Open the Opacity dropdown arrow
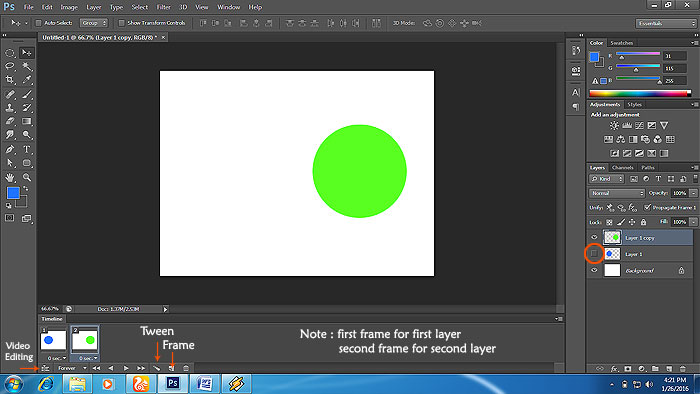This screenshot has width=700, height=394. pyautogui.click(x=693, y=193)
